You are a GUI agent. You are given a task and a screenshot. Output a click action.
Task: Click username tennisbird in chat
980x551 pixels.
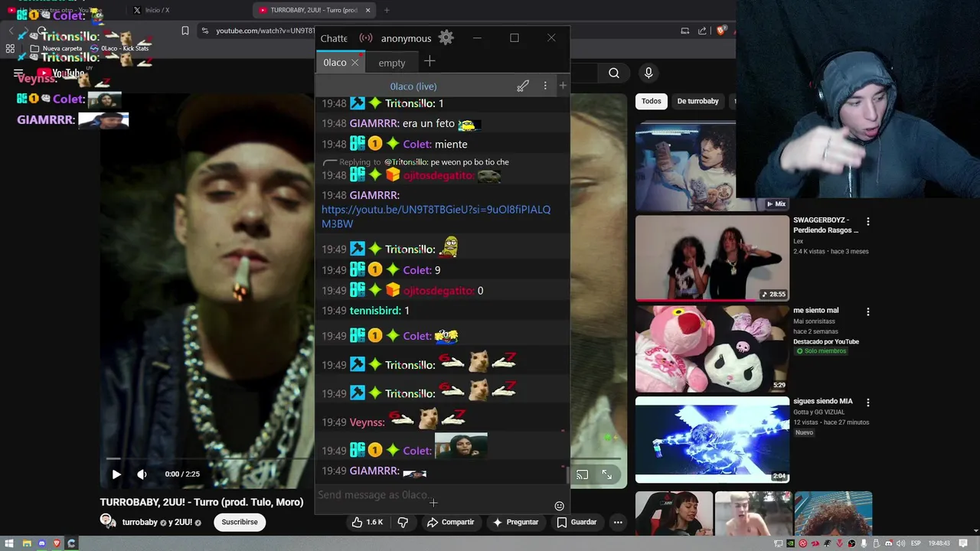375,311
